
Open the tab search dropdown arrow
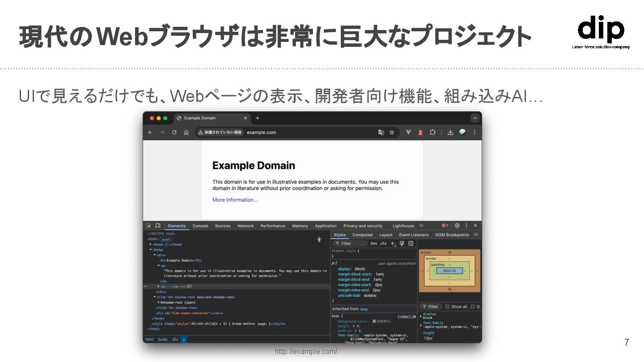(475, 118)
